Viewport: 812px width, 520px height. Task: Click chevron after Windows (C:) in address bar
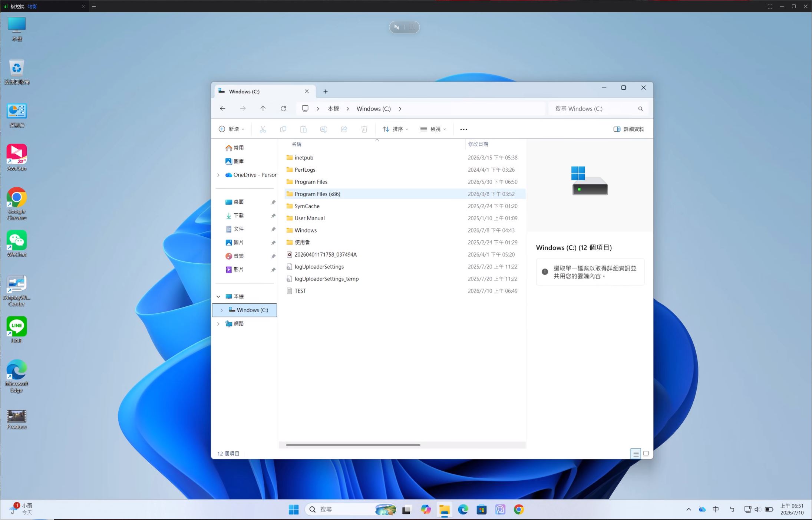pyautogui.click(x=400, y=109)
